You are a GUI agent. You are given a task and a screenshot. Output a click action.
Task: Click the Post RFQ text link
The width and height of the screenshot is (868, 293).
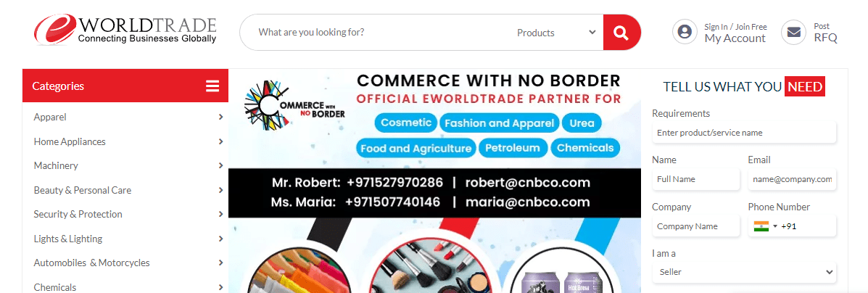pos(825,33)
